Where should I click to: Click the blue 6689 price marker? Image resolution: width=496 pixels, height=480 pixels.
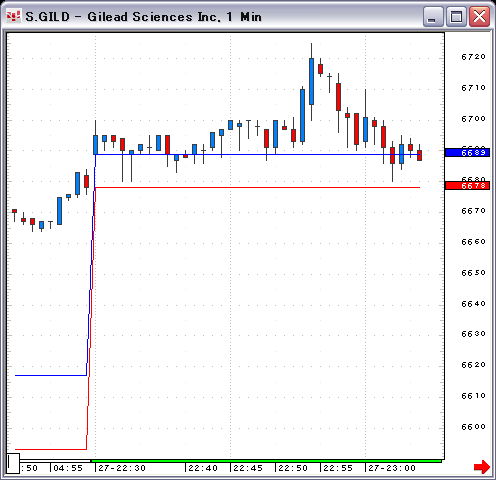pyautogui.click(x=468, y=153)
